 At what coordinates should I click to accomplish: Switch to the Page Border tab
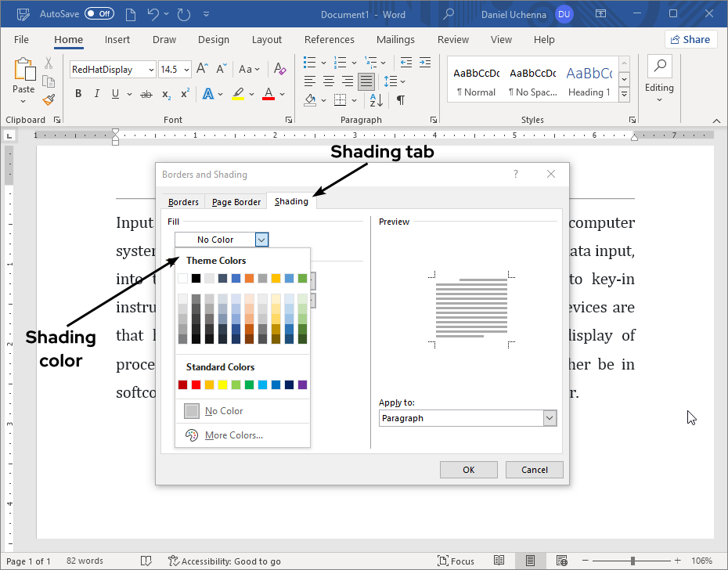pos(236,202)
